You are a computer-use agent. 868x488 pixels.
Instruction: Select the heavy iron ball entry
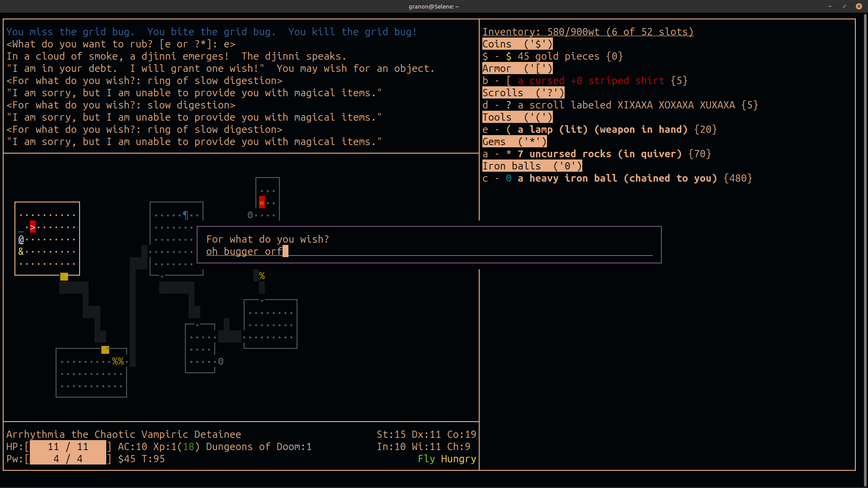[x=617, y=178]
